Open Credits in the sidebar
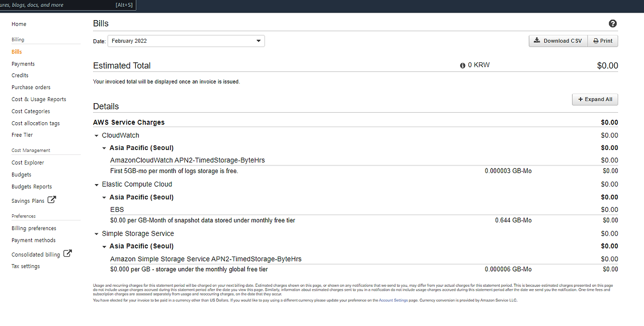The image size is (644, 326). pyautogui.click(x=20, y=75)
